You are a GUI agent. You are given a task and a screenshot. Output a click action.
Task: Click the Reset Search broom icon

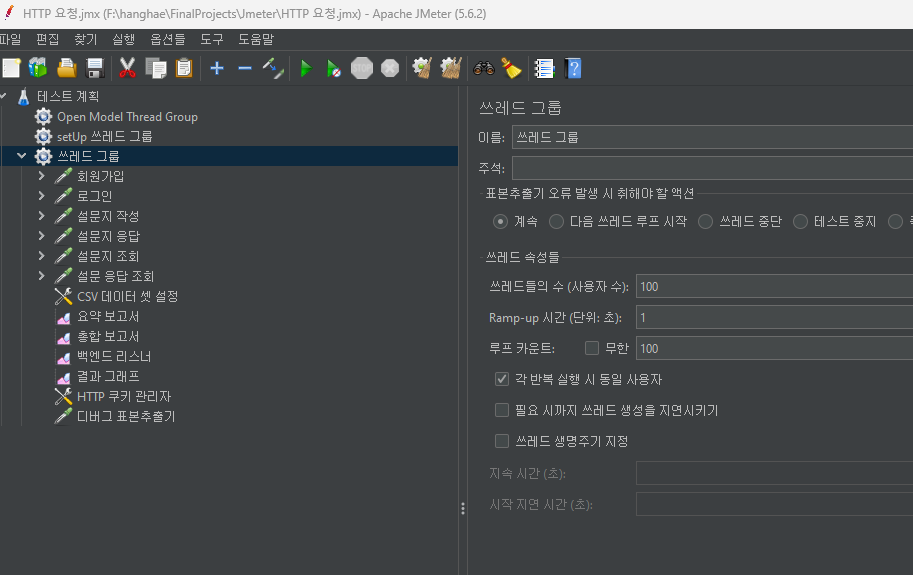click(511, 68)
